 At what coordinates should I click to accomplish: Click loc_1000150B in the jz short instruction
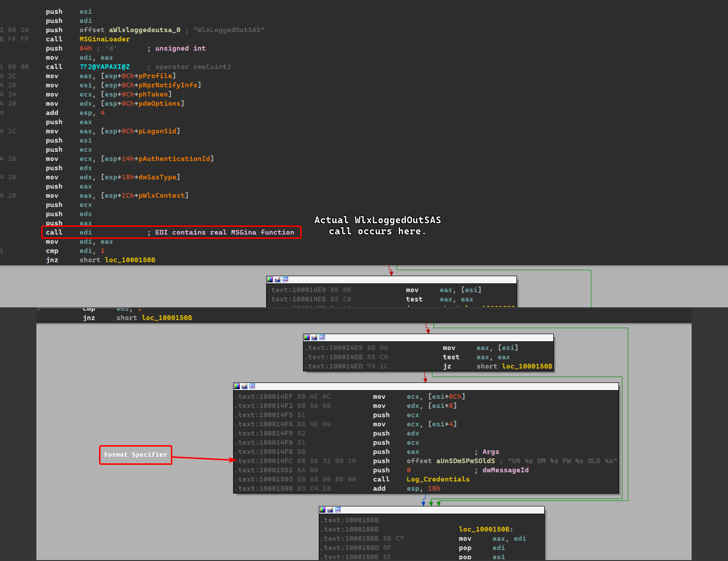pyautogui.click(x=526, y=366)
